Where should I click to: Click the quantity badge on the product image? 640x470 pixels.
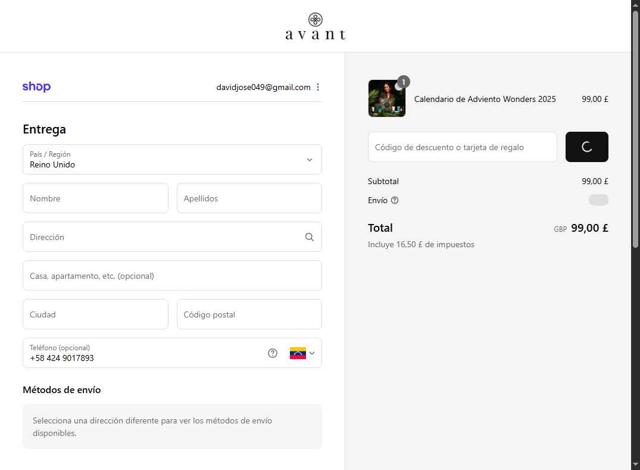tap(403, 82)
